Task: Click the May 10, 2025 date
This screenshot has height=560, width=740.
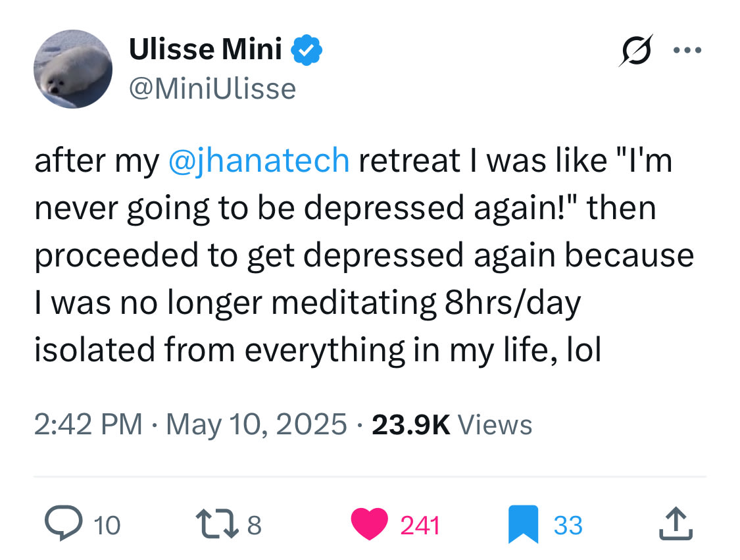Action: (x=257, y=424)
